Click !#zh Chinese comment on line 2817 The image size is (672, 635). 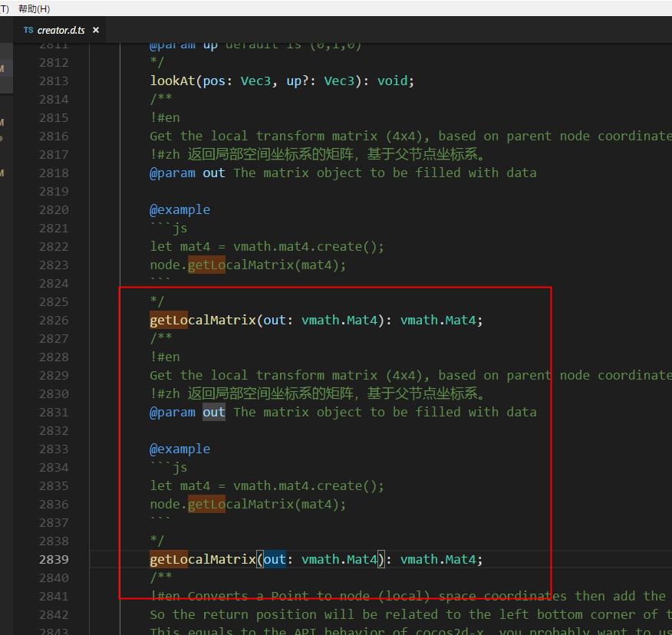click(318, 154)
